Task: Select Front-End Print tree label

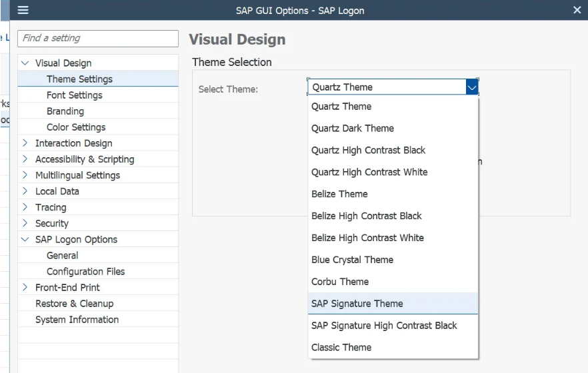Action: [x=67, y=287]
